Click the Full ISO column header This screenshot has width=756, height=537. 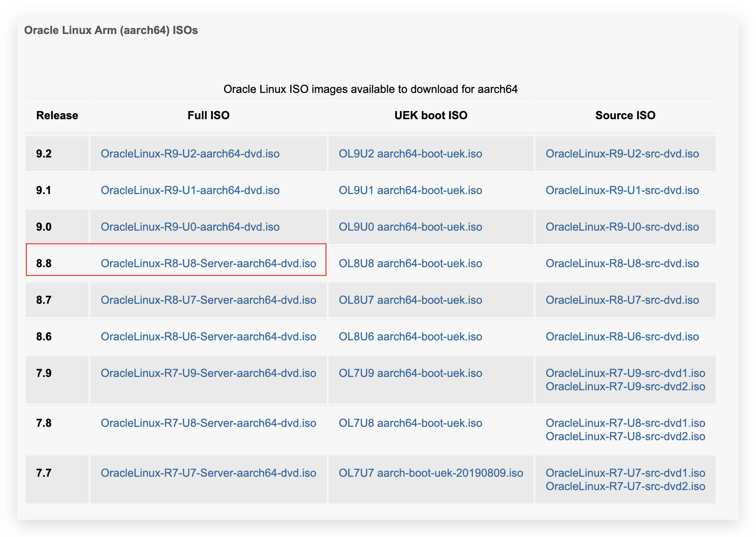(209, 115)
